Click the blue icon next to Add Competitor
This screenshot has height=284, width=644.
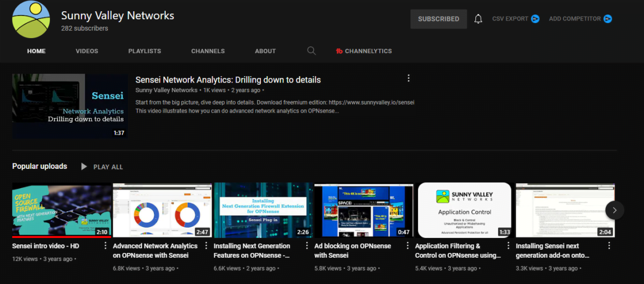tap(608, 19)
